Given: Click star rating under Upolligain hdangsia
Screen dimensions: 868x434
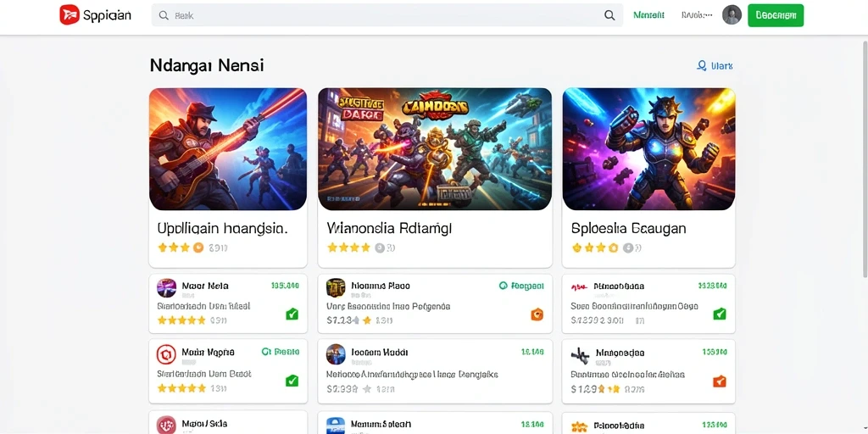Looking at the screenshot, I should [181, 248].
